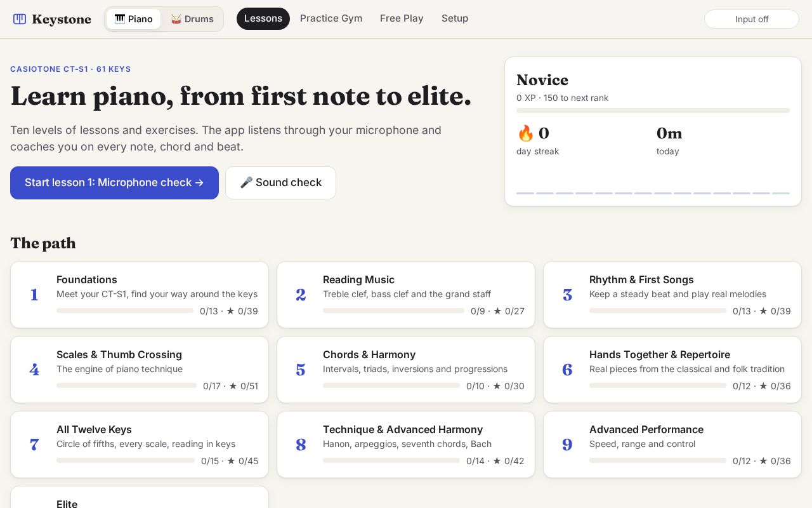This screenshot has width=812, height=508.
Task: Click the fire streak icon
Action: [525, 133]
